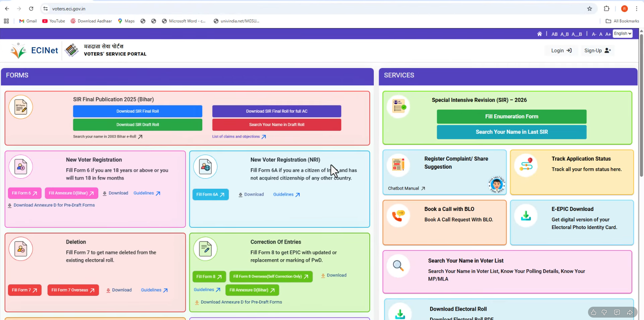This screenshot has width=644, height=320.
Task: Click the home icon in top bar
Action: 539,34
